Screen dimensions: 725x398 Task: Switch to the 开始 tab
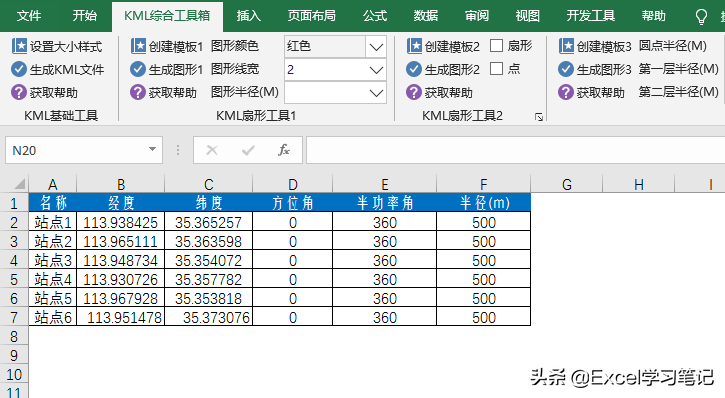[85, 16]
